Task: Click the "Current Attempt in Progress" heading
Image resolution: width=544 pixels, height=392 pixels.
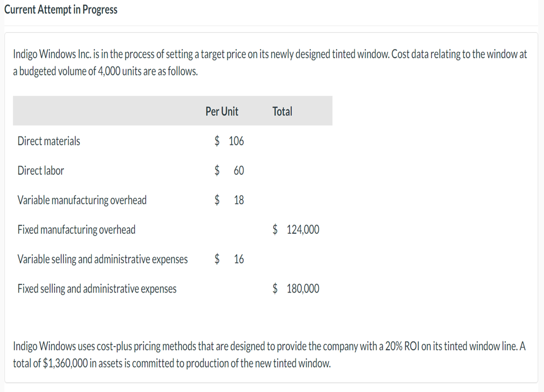Action: click(x=61, y=10)
